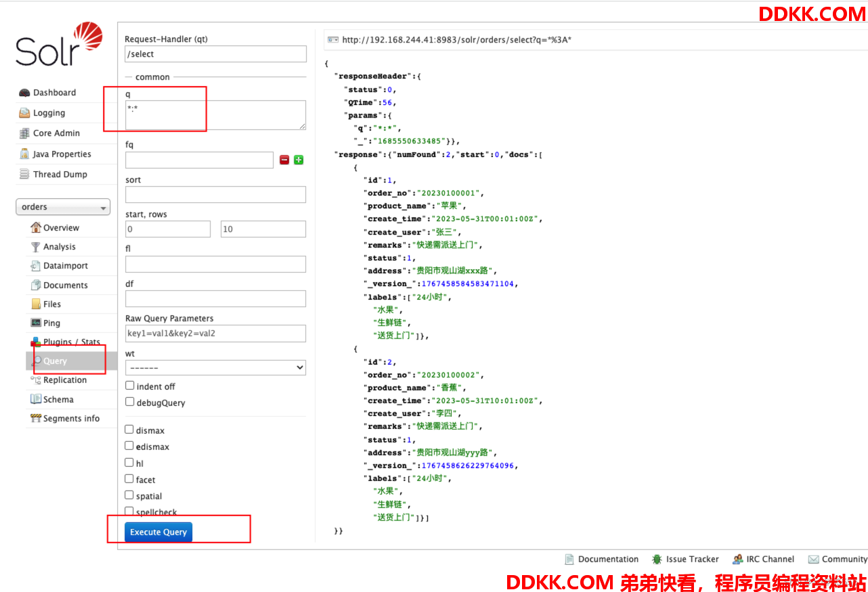Enable the hl highlighting checkbox
868x592 pixels.
[129, 463]
